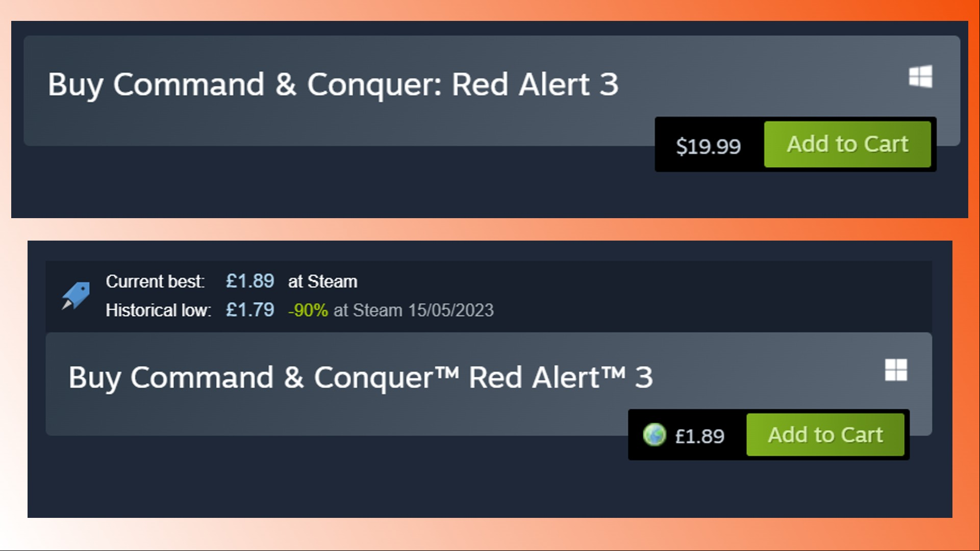The height and width of the screenshot is (551, 980).
Task: Click the green -90% discount text
Action: 308,310
